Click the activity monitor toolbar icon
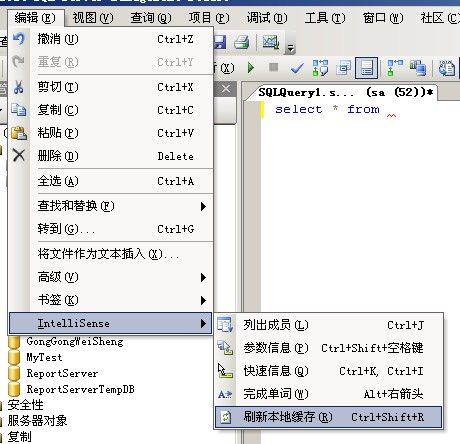This screenshot has height=444, width=460. click(271, 42)
